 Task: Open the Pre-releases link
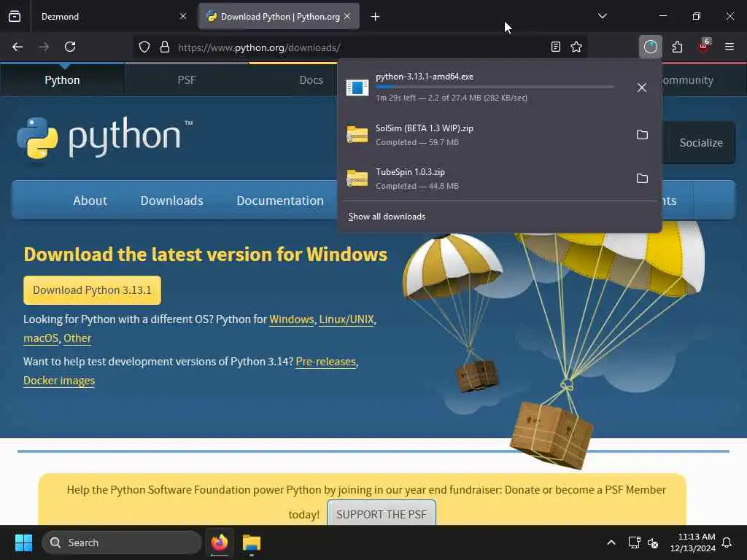coord(326,362)
